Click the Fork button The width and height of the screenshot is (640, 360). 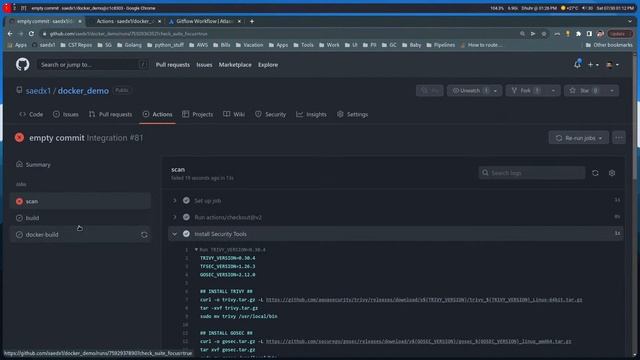coord(526,91)
